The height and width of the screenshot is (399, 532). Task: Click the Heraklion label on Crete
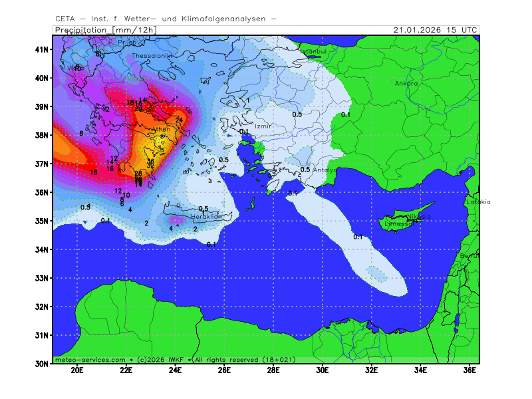206,217
